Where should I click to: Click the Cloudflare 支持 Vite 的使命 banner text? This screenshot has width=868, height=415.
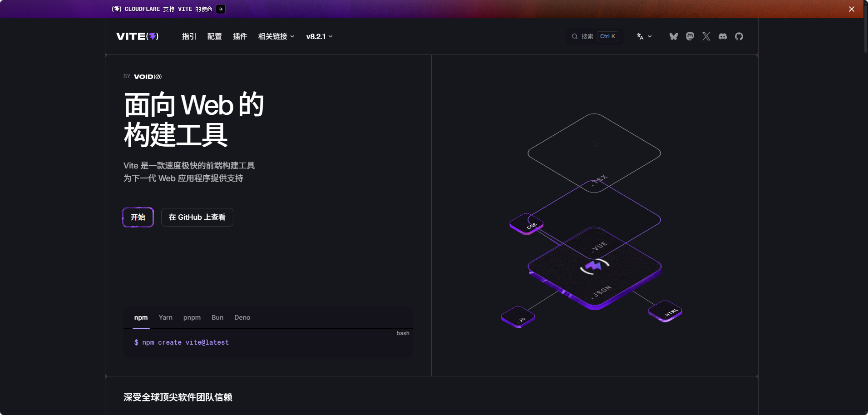168,9
